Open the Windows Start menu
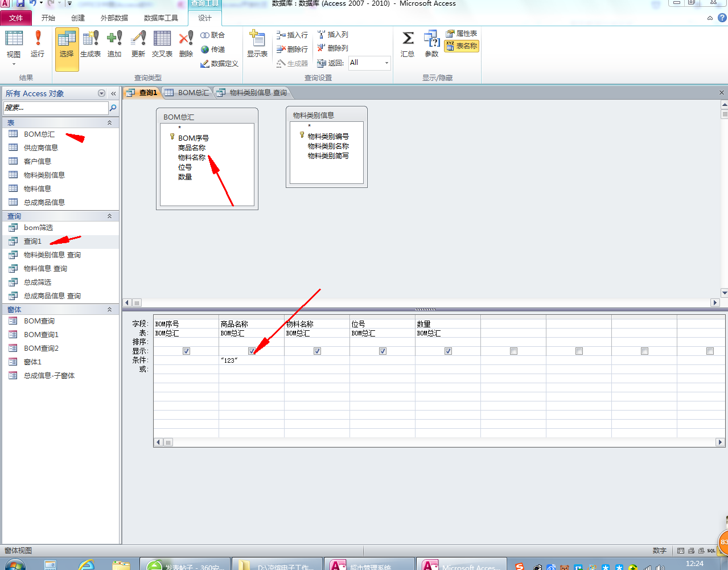This screenshot has width=728, height=570. pyautogui.click(x=15, y=565)
